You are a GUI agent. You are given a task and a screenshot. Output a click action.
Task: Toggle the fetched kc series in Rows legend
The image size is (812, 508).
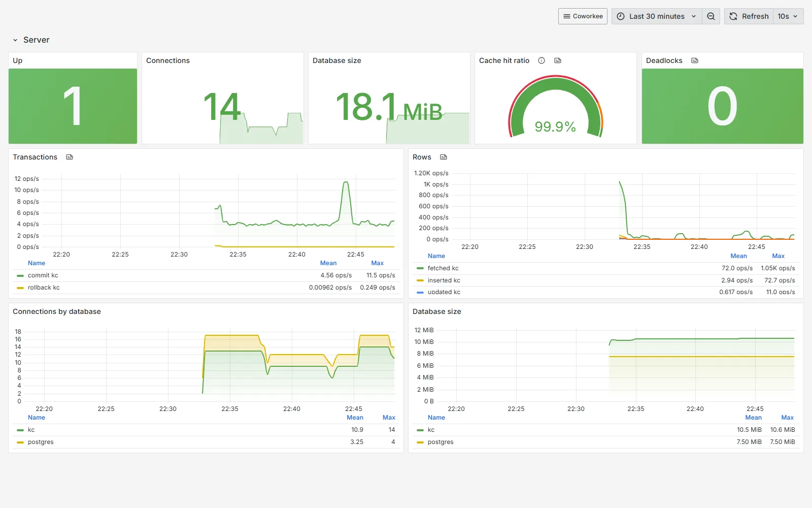[x=443, y=268]
